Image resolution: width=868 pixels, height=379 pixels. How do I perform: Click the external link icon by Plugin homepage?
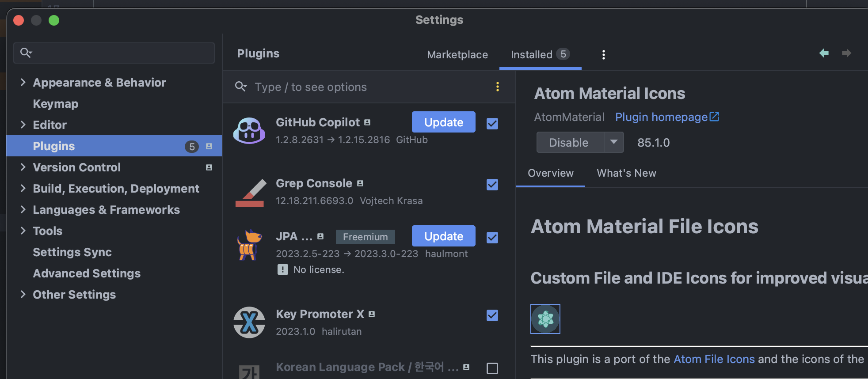714,117
